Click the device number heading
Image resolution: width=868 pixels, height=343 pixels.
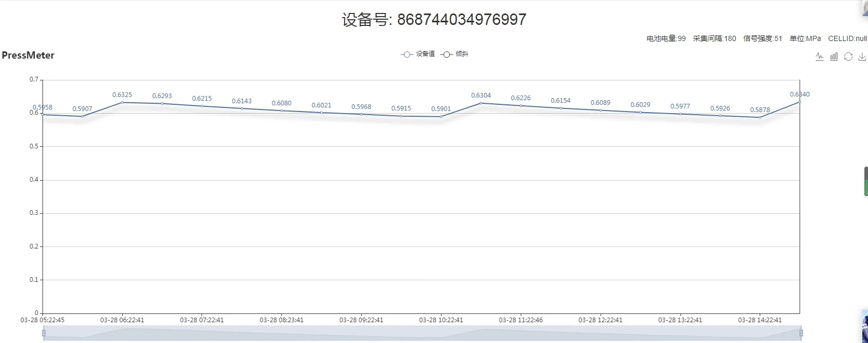[434, 20]
